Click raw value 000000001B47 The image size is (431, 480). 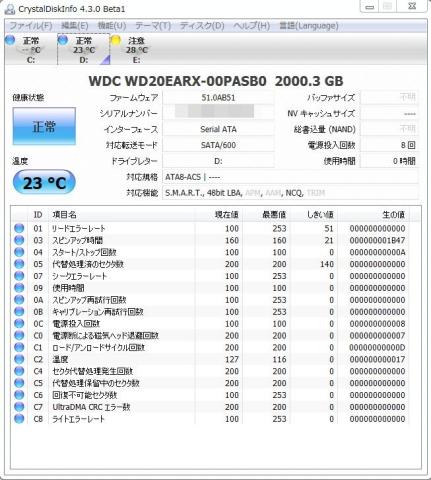point(377,240)
